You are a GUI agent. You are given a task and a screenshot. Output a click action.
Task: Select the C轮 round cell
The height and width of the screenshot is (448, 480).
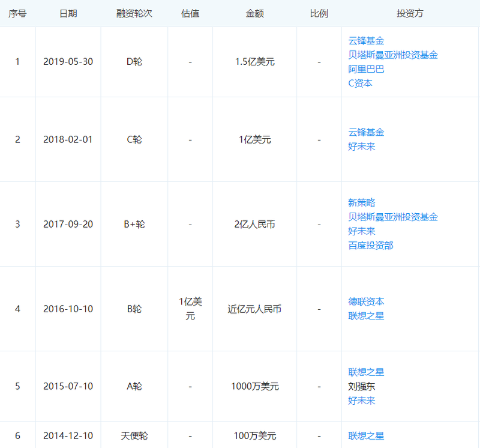coord(134,140)
